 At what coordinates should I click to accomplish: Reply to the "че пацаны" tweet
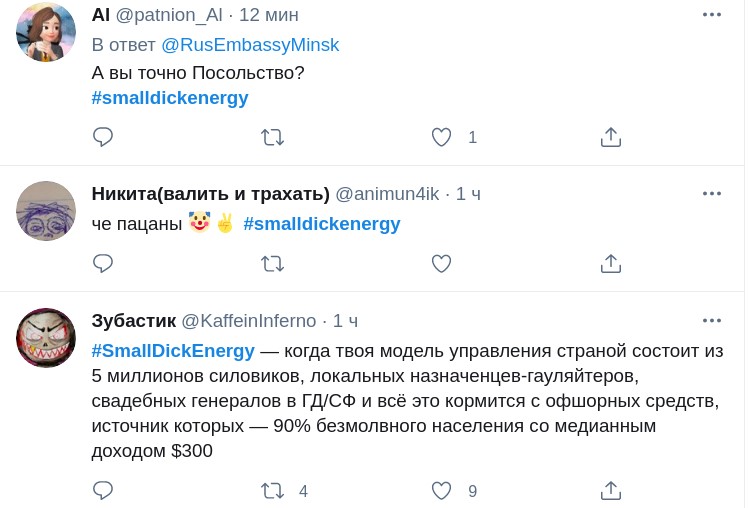point(103,263)
